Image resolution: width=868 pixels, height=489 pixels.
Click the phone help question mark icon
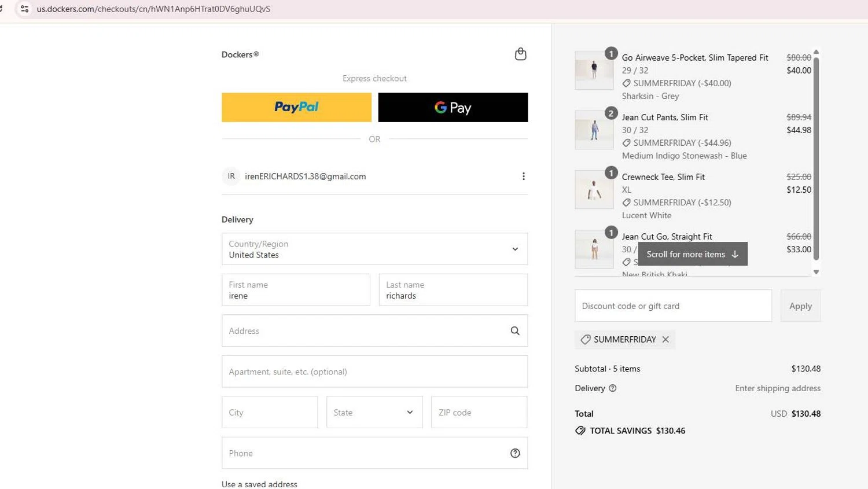pyautogui.click(x=515, y=453)
